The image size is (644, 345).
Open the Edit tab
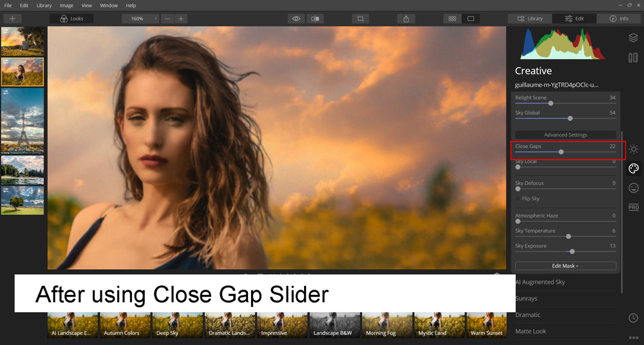pyautogui.click(x=574, y=19)
